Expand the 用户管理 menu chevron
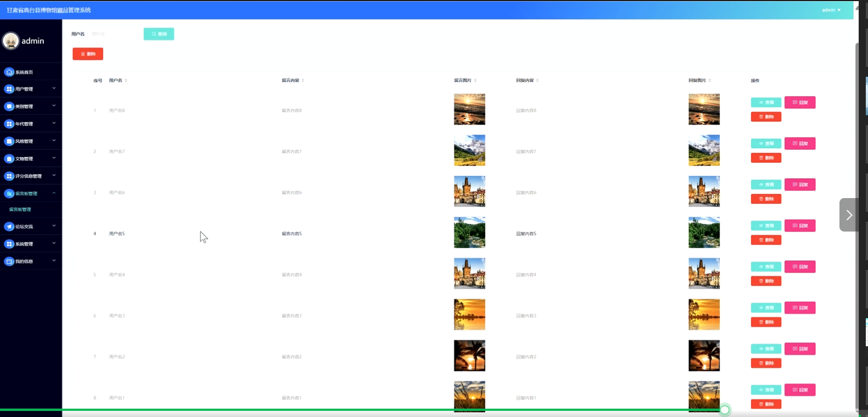The width and height of the screenshot is (868, 417). [54, 88]
